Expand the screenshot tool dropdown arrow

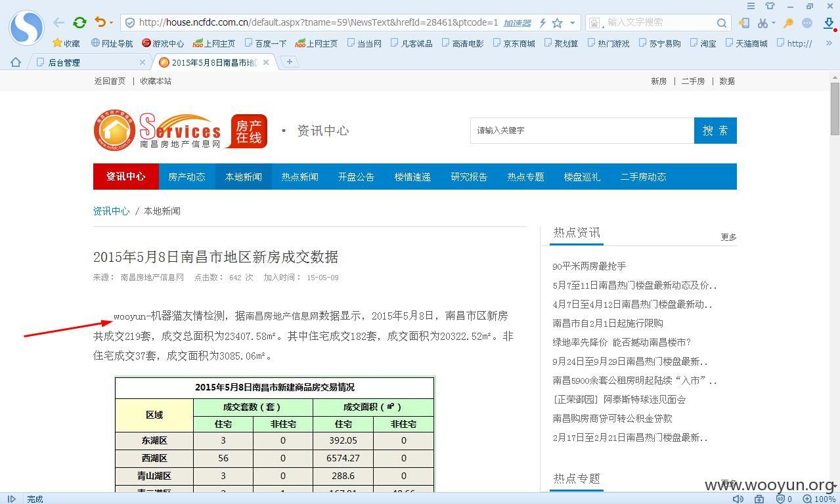tap(774, 23)
